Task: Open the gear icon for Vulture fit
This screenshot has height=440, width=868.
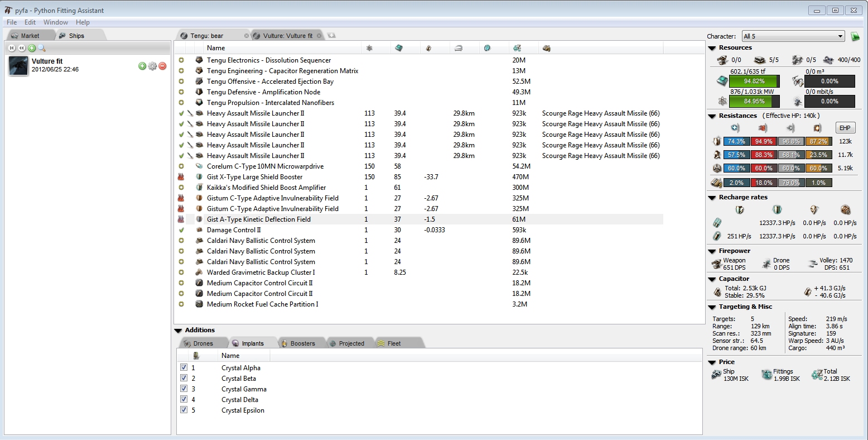Action: coord(152,66)
